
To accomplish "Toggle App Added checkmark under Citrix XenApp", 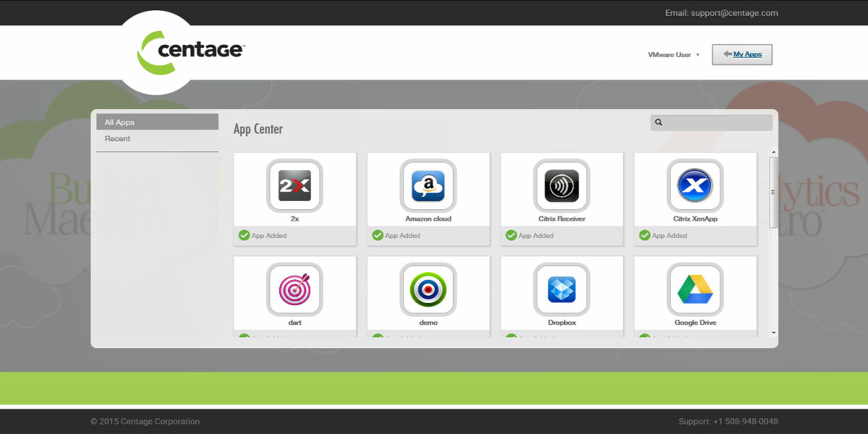I will point(644,235).
